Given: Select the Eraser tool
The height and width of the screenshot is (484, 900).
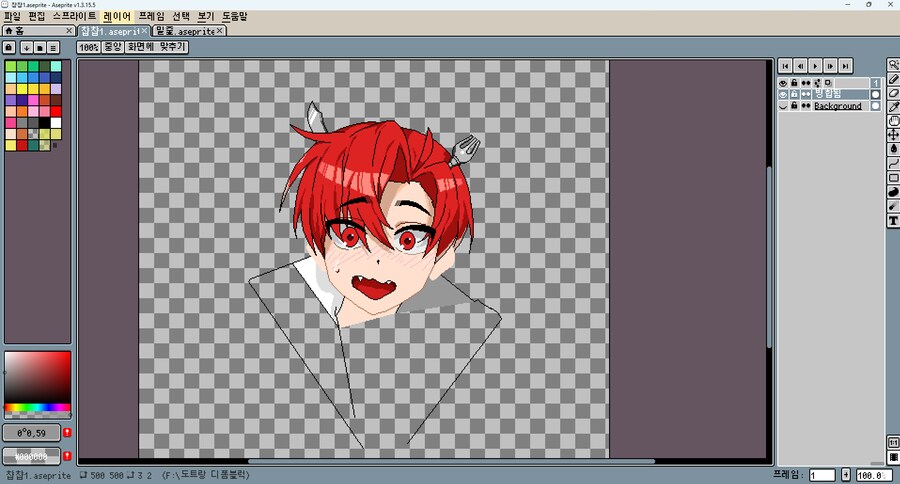Looking at the screenshot, I should (893, 93).
